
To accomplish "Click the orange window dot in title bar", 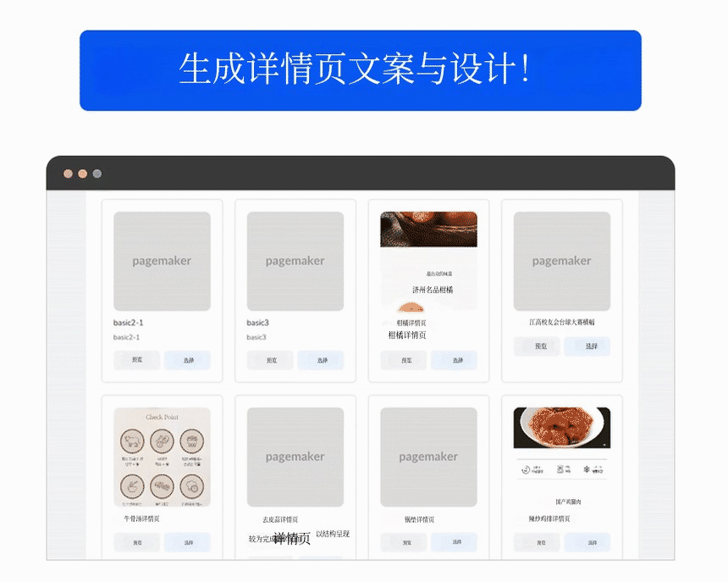I will pos(82,174).
